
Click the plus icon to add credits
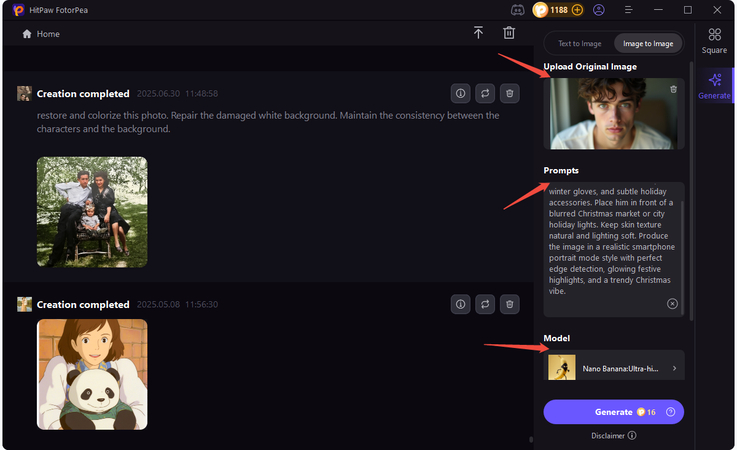point(577,10)
